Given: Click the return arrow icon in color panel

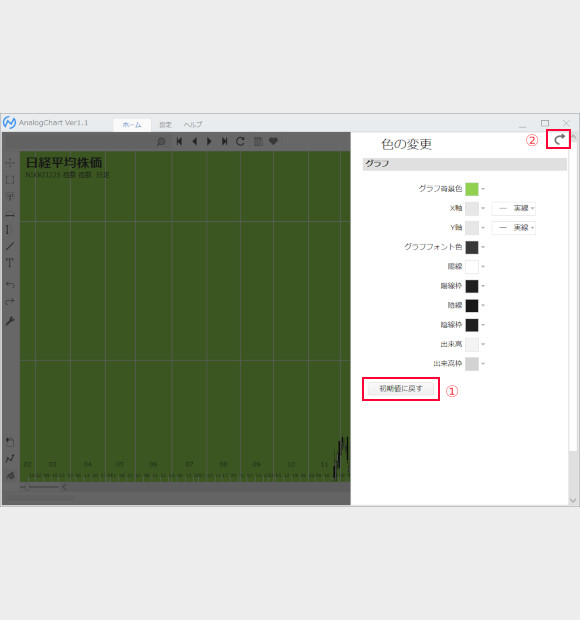Looking at the screenshot, I should [559, 139].
